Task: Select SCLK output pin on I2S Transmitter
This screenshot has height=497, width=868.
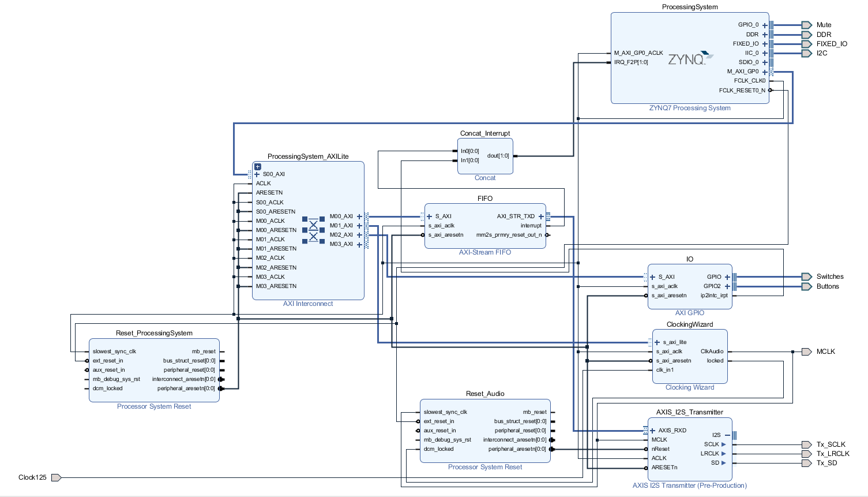Action: (712, 444)
